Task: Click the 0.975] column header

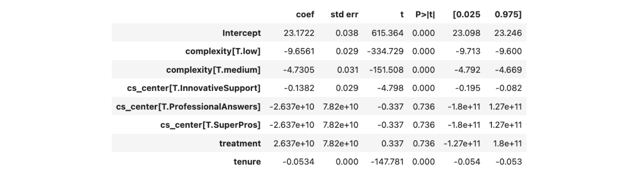Action: pos(508,14)
